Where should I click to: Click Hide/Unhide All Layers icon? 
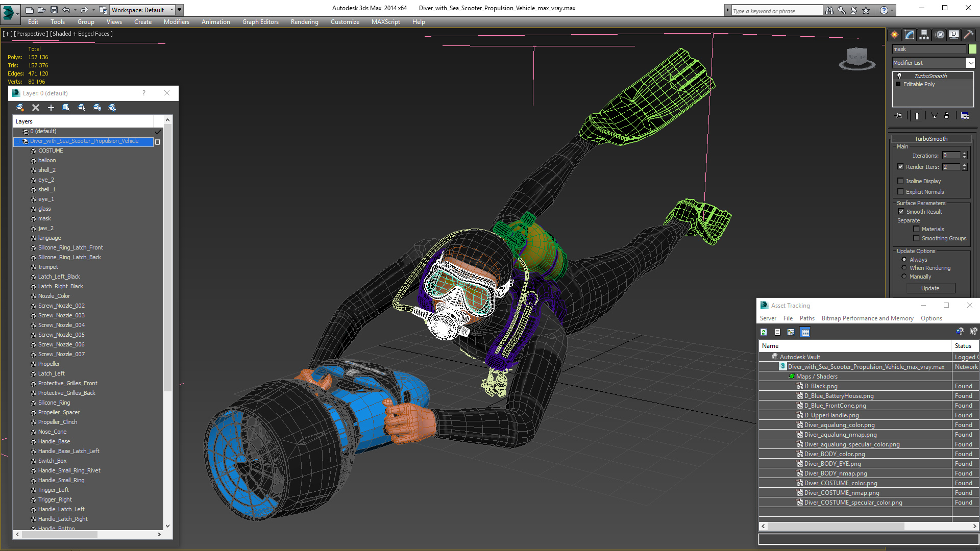pos(97,108)
